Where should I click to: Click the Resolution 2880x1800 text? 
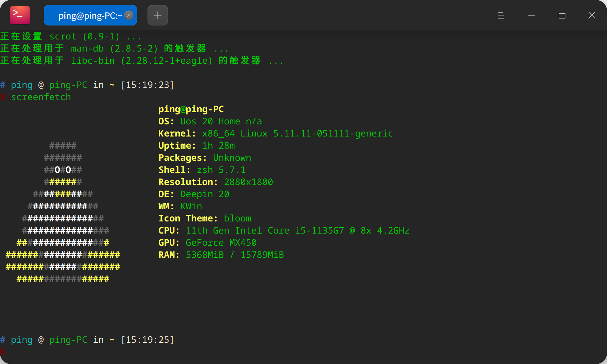coord(248,182)
